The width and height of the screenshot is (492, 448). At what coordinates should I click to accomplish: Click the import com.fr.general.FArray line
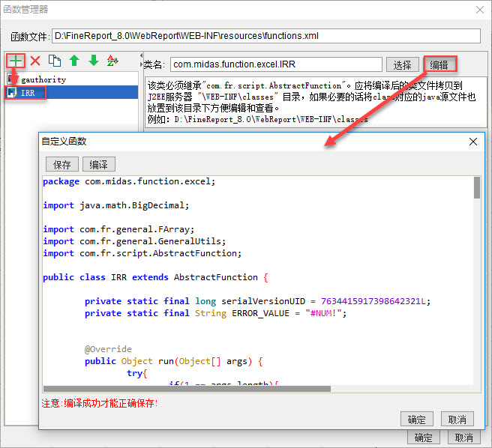pos(118,229)
